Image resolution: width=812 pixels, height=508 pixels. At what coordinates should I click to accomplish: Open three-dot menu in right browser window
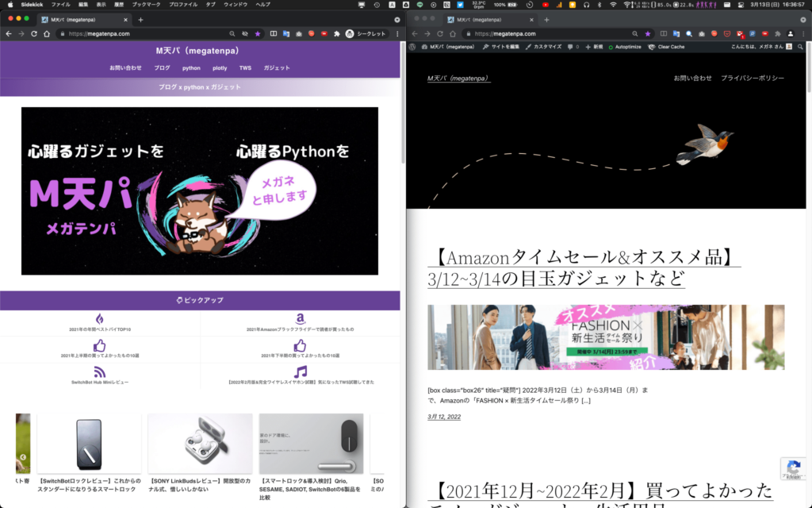[803, 33]
